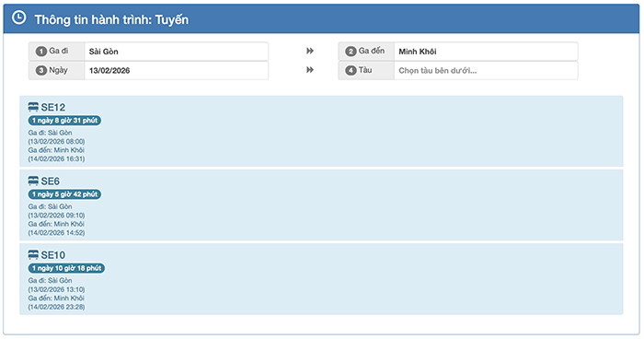Click double-arrow icon between Ga đi and Ga đến
The height and width of the screenshot is (339, 644).
(x=310, y=51)
